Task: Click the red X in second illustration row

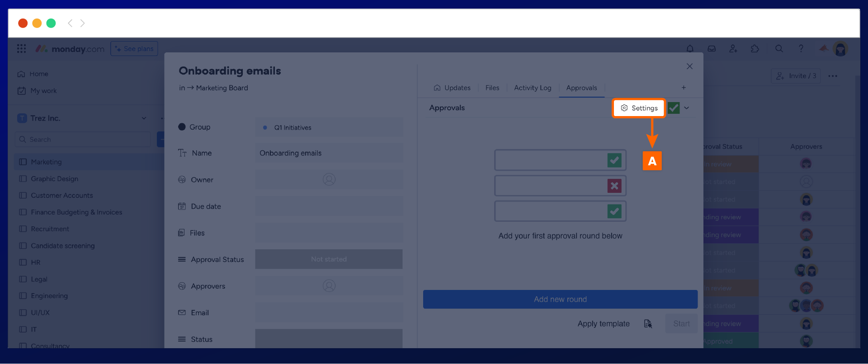Action: (614, 186)
